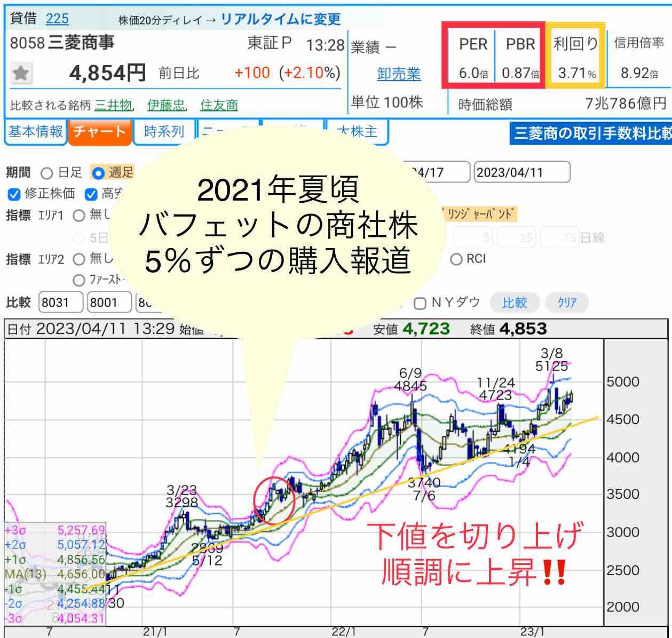Click the comparison code field 8031
Screen dimensions: 672x638
pyautogui.click(x=61, y=302)
